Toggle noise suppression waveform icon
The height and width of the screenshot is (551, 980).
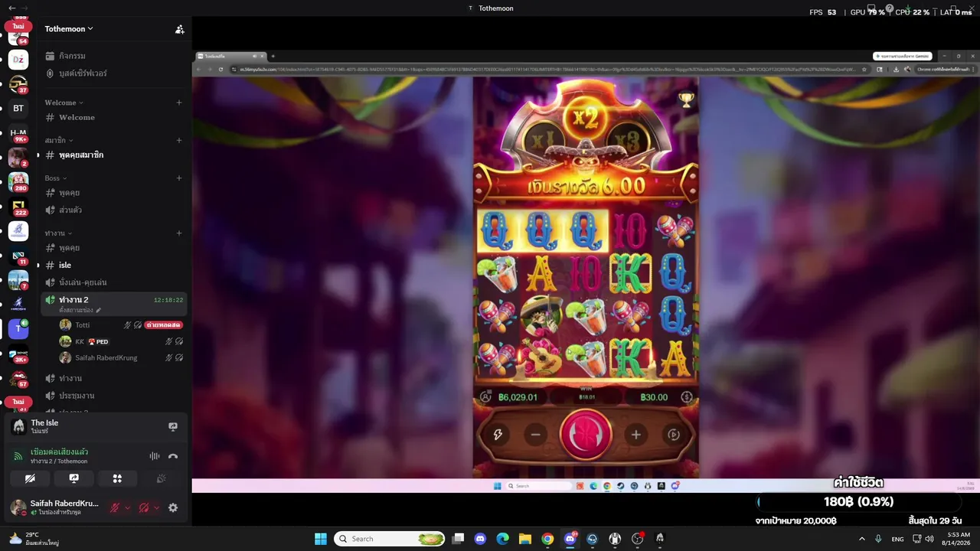pos(155,456)
